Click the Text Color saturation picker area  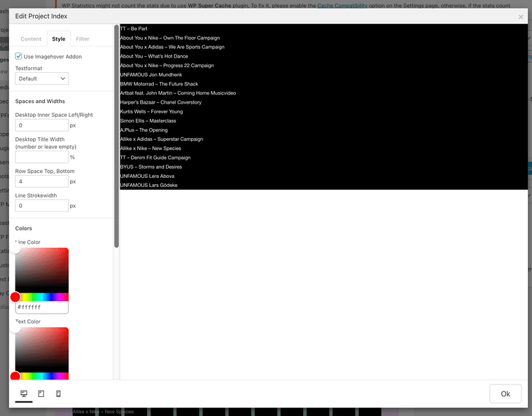[42, 349]
